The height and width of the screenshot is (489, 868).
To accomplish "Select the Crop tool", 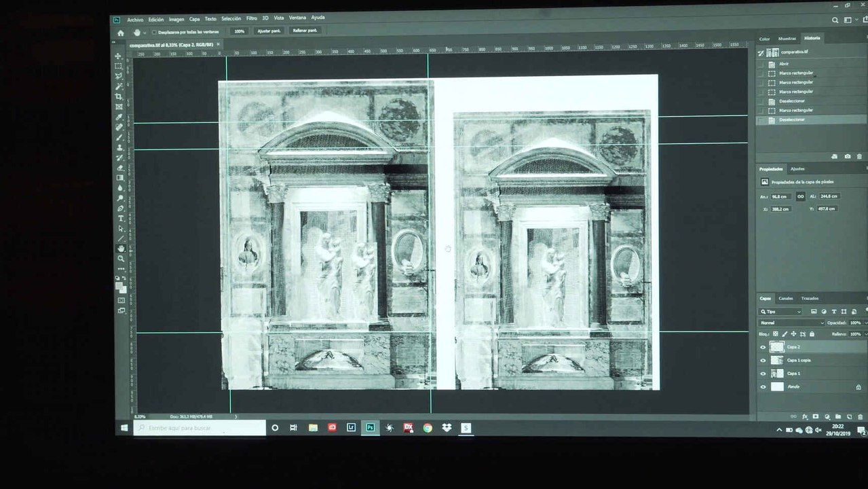I will 119,97.
